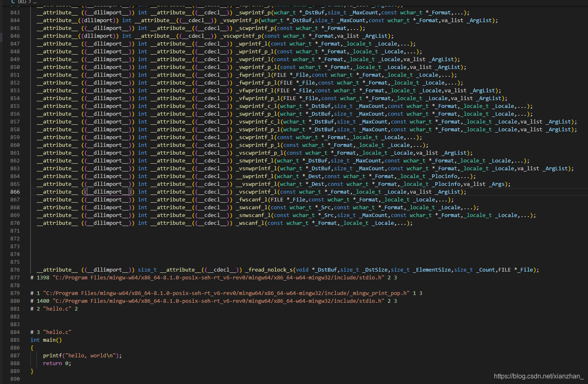Click the _scwprintf_l function name on line 859

coord(255,137)
